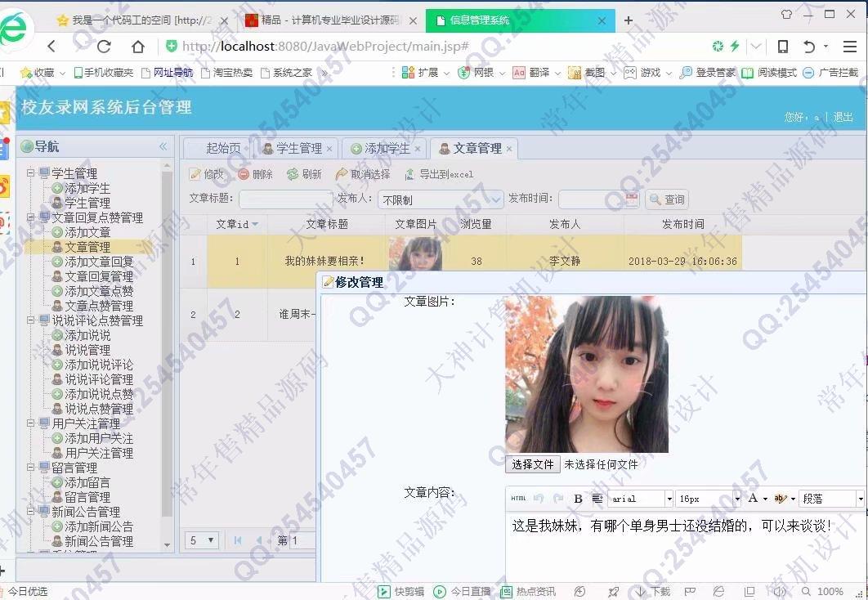The width and height of the screenshot is (868, 600).
Task: Click the 刷新 refresh toolbar icon
Action: tap(293, 174)
